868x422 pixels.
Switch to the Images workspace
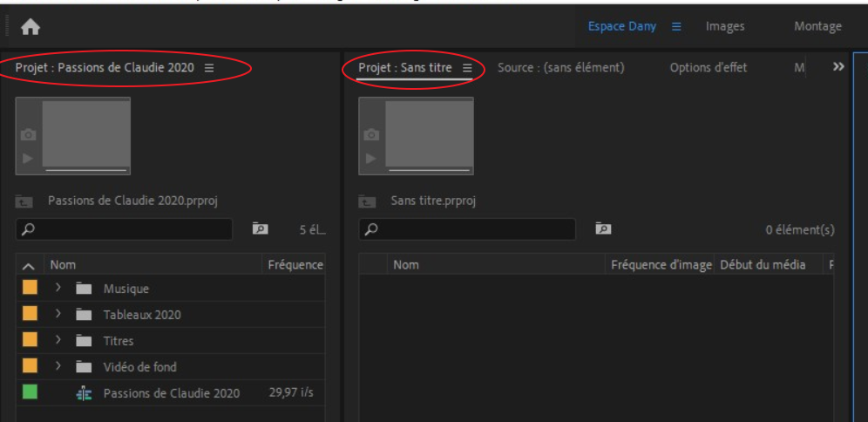pyautogui.click(x=724, y=26)
